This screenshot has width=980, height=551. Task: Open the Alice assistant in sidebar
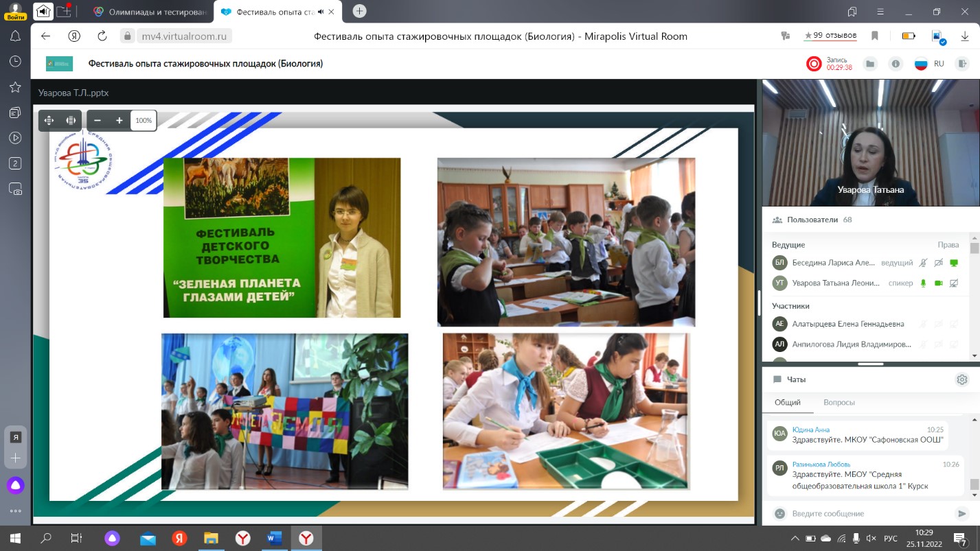(15, 485)
